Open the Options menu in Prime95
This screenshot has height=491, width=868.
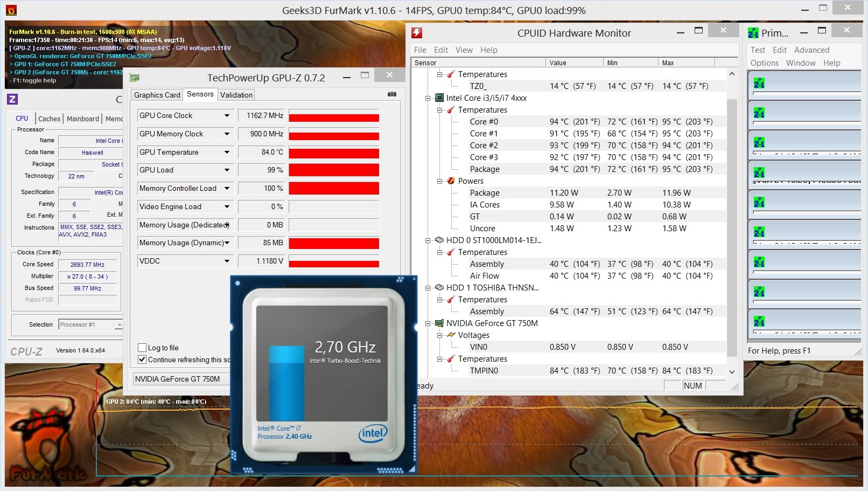[x=765, y=63]
